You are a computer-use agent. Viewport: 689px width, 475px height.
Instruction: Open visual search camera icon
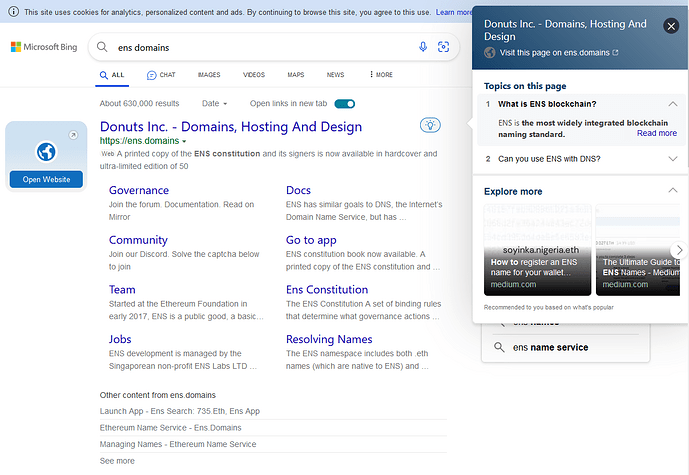[x=443, y=47]
